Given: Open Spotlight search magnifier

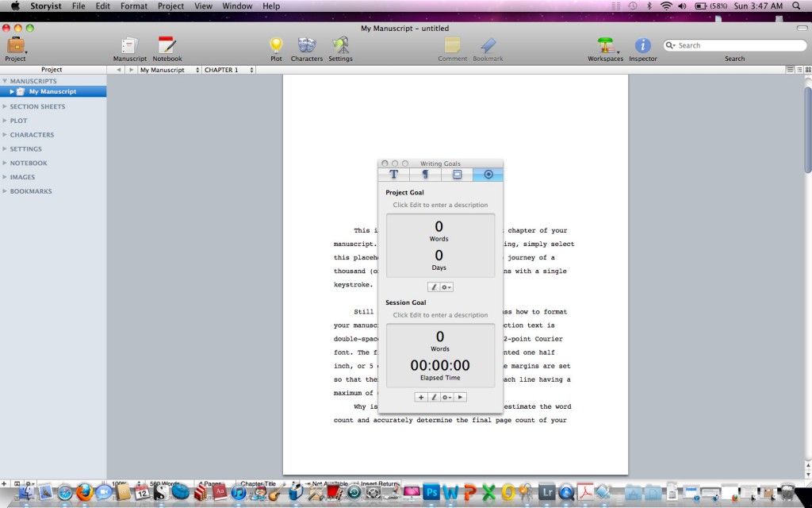Looking at the screenshot, I should click(796, 6).
